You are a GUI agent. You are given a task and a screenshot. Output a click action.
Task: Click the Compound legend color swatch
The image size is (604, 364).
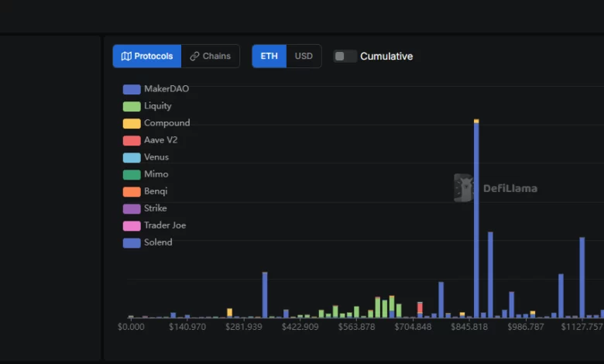pyautogui.click(x=132, y=123)
